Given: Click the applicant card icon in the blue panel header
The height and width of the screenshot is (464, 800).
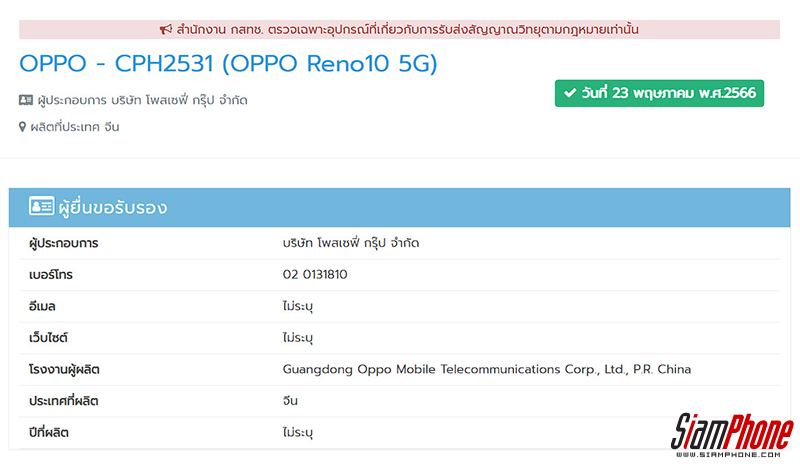Looking at the screenshot, I should [x=42, y=208].
